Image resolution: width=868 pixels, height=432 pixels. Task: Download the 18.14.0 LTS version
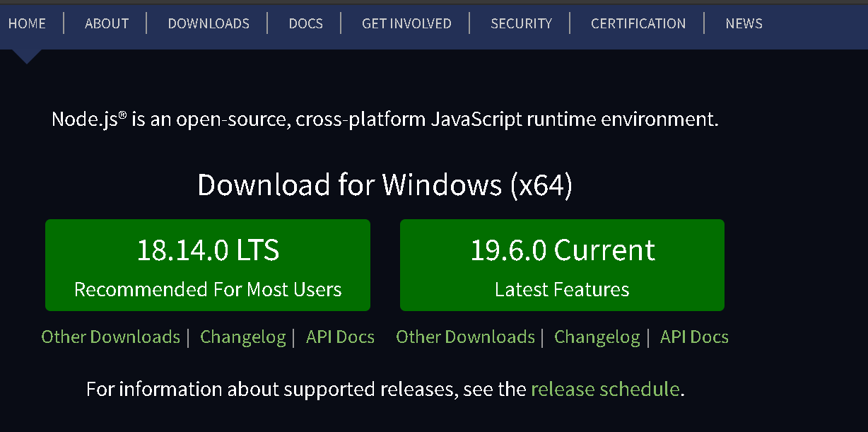208,265
